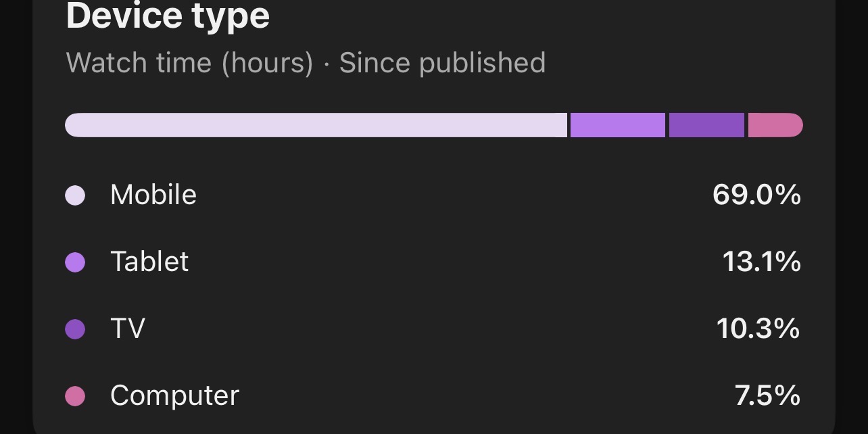Open the Device type card heading

(x=168, y=15)
